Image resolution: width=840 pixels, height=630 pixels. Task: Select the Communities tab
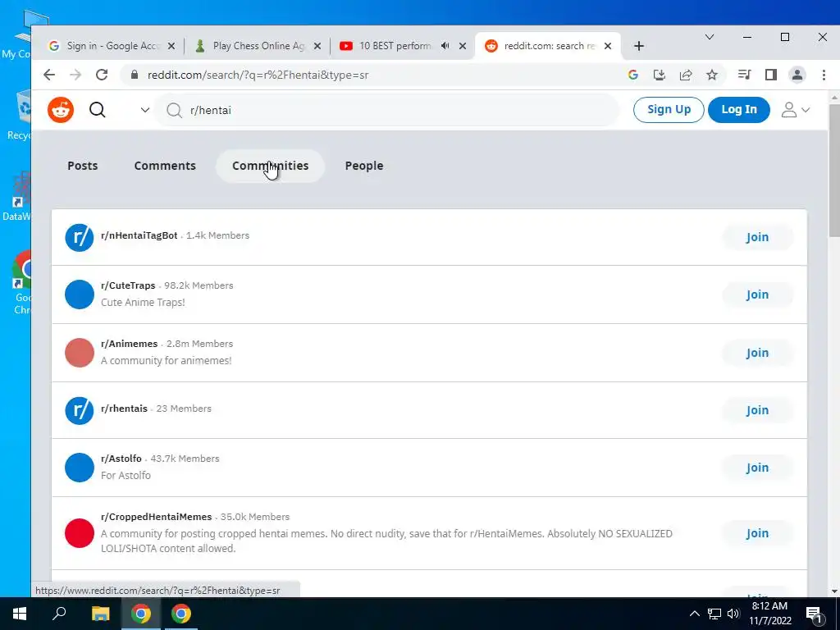tap(270, 166)
